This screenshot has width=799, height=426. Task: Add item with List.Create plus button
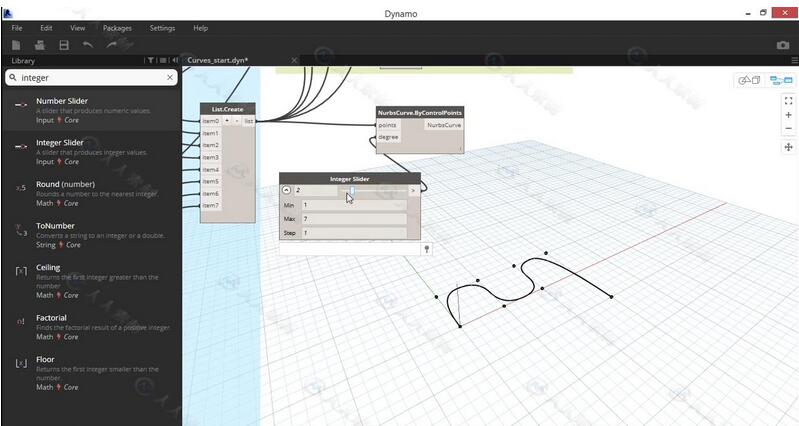tap(227, 121)
